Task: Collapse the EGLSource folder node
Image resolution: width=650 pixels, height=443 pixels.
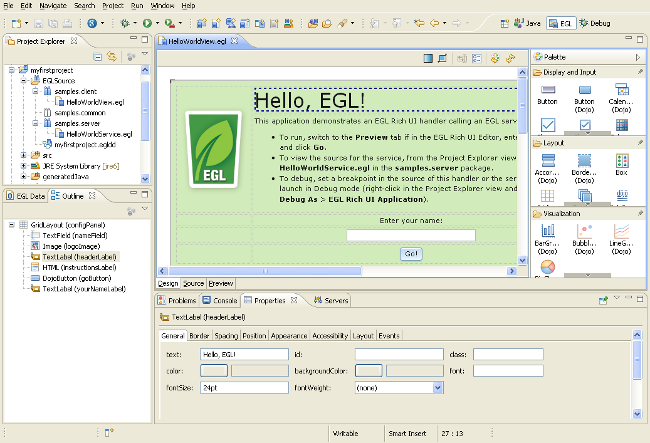Action: click(24, 80)
